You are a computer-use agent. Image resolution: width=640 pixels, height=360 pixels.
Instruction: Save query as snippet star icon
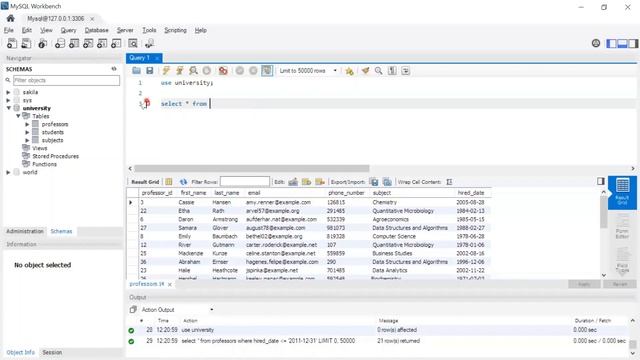349,71
